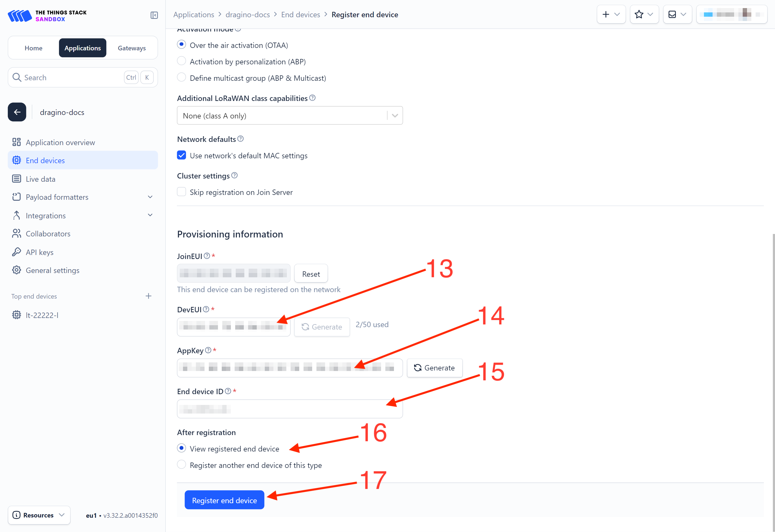The image size is (775, 532).
Task: Collapse the sidebar using the panel icon
Action: click(154, 15)
